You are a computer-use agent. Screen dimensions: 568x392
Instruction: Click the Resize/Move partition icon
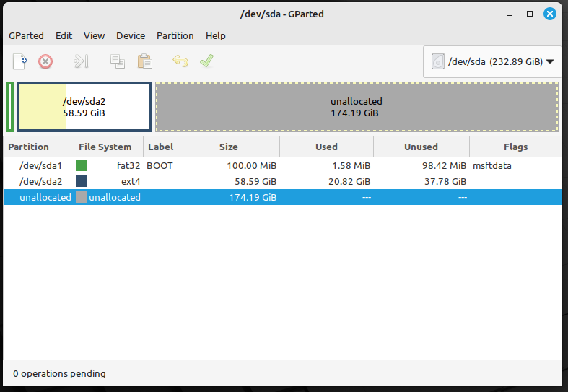coord(81,61)
